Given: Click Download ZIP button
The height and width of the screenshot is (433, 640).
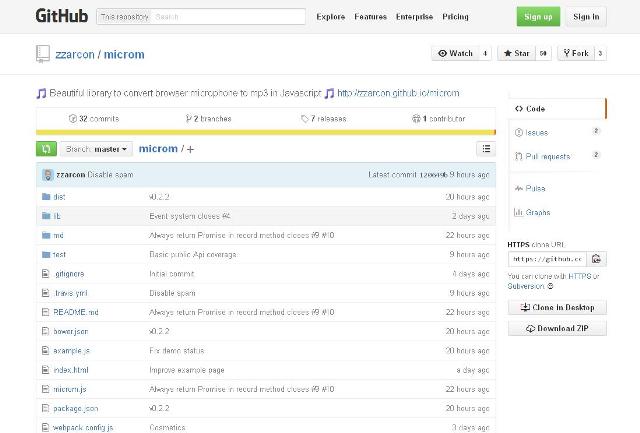Looking at the screenshot, I should (x=557, y=328).
